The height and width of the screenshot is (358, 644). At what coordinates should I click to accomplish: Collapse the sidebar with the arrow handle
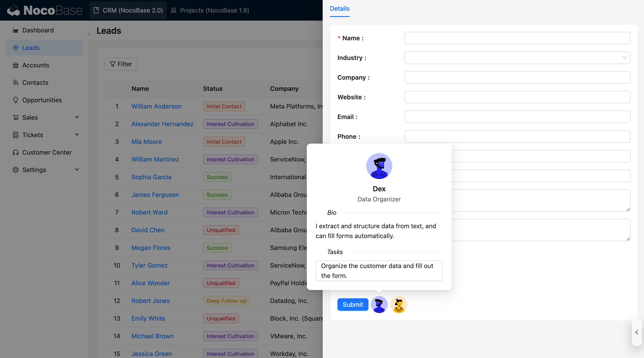[x=89, y=34]
